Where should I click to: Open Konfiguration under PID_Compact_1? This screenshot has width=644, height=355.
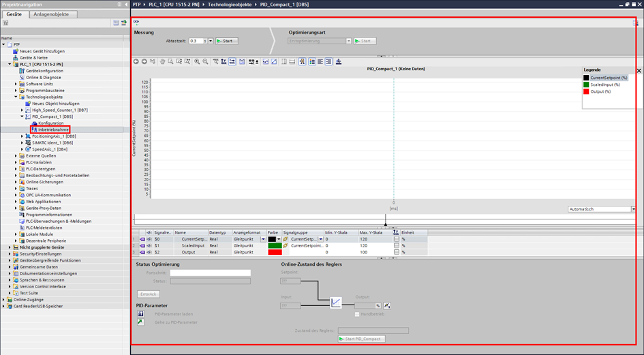pos(50,123)
